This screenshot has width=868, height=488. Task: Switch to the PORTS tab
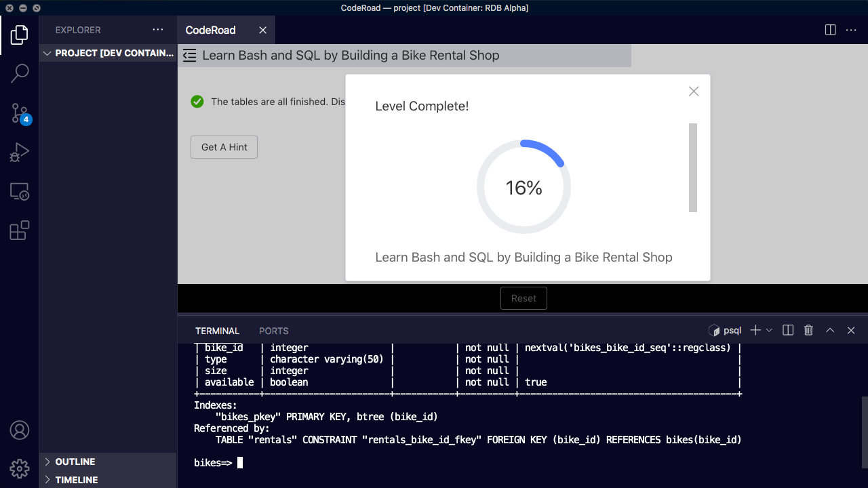pos(273,331)
